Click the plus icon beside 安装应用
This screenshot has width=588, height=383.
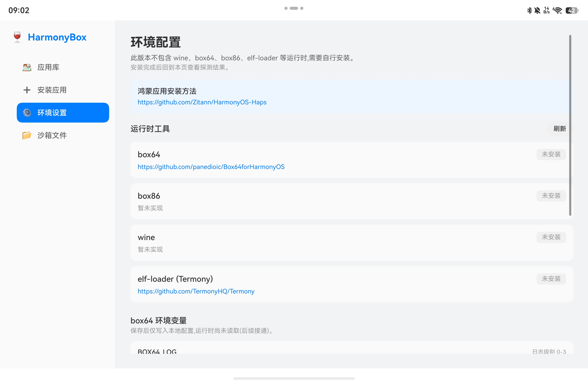pos(27,90)
